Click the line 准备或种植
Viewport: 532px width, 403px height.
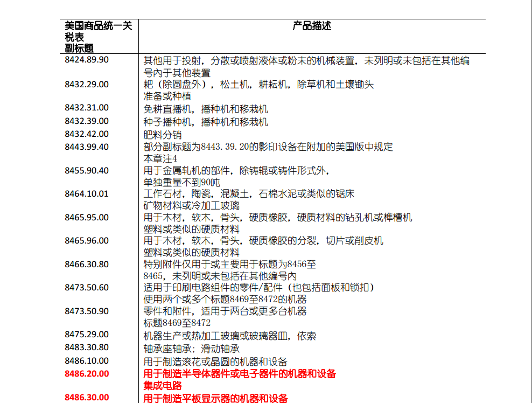point(167,96)
